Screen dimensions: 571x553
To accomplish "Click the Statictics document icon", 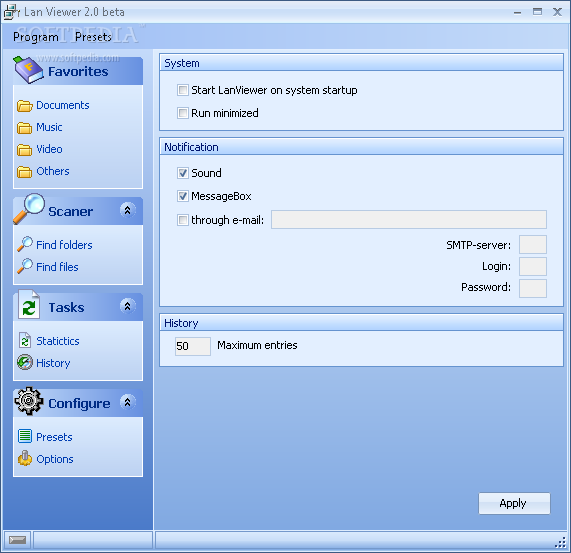I will [x=25, y=340].
